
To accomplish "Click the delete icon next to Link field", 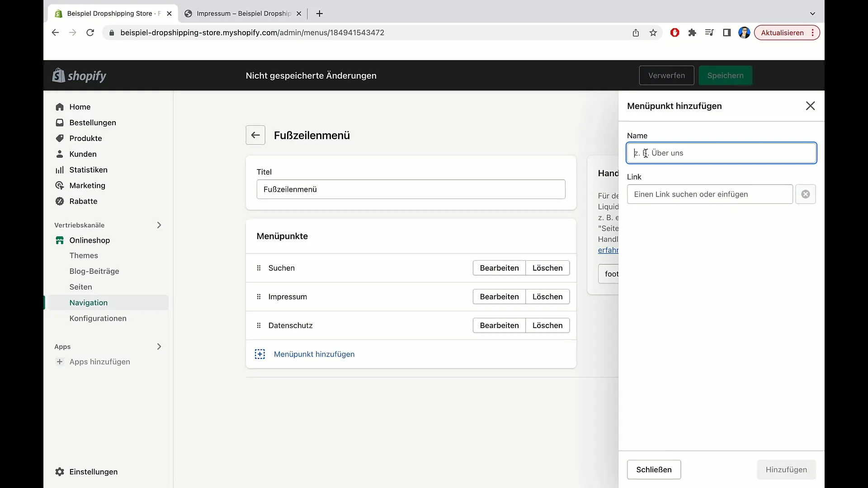I will 806,194.
